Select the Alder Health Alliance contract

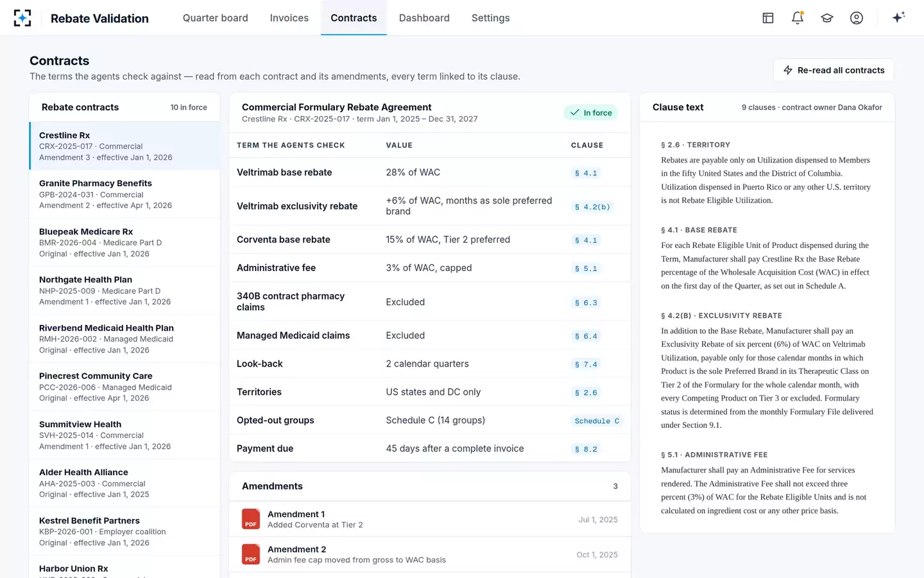(124, 483)
